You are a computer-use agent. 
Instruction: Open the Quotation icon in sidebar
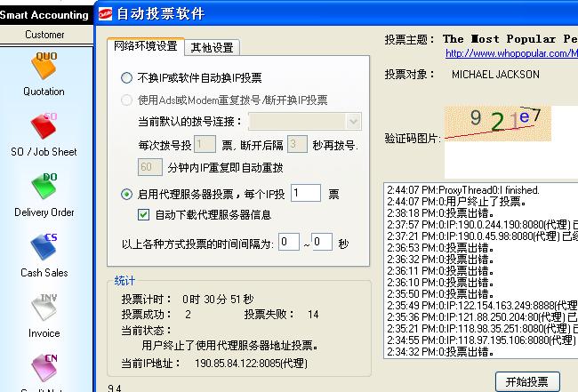(x=44, y=68)
